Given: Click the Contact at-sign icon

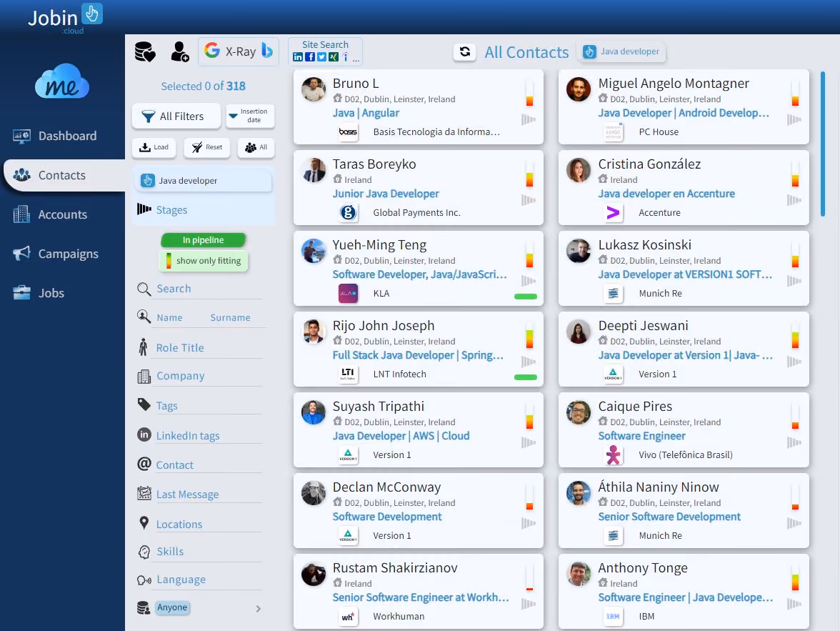Looking at the screenshot, I should click(144, 463).
